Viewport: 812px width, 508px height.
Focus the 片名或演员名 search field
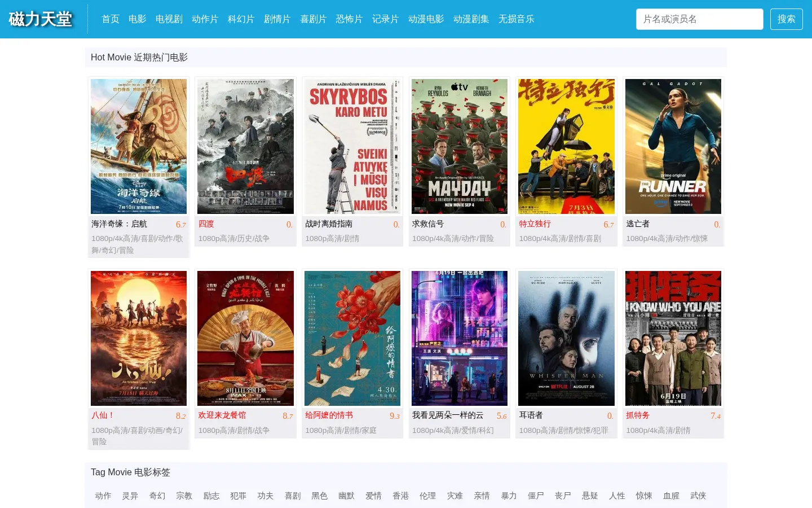tap(700, 19)
